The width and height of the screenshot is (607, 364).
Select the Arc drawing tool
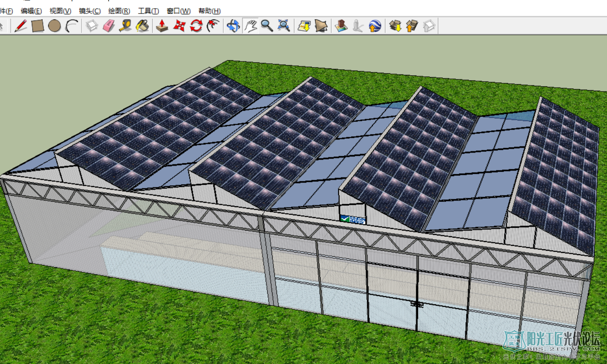pos(71,26)
